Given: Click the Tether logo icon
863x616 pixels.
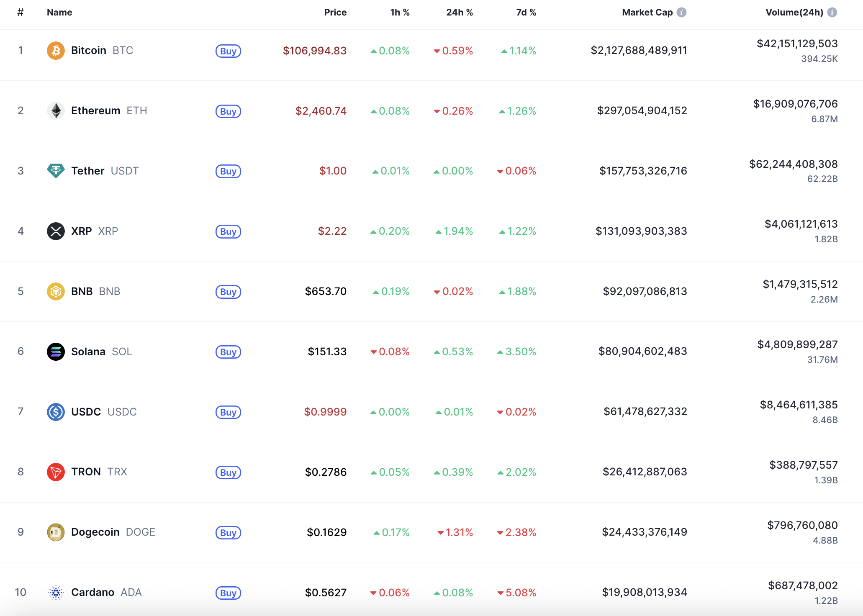Looking at the screenshot, I should point(56,171).
